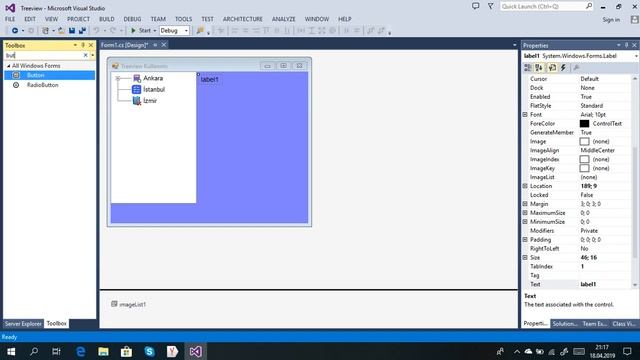Select the RadioButton control in Toolbox
This screenshot has width=640, height=360.
pyautogui.click(x=49, y=85)
